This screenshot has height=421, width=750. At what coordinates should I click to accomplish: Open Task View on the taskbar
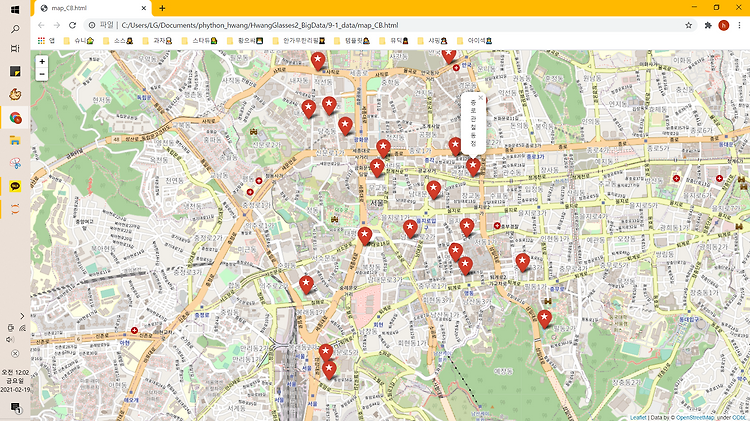click(15, 48)
